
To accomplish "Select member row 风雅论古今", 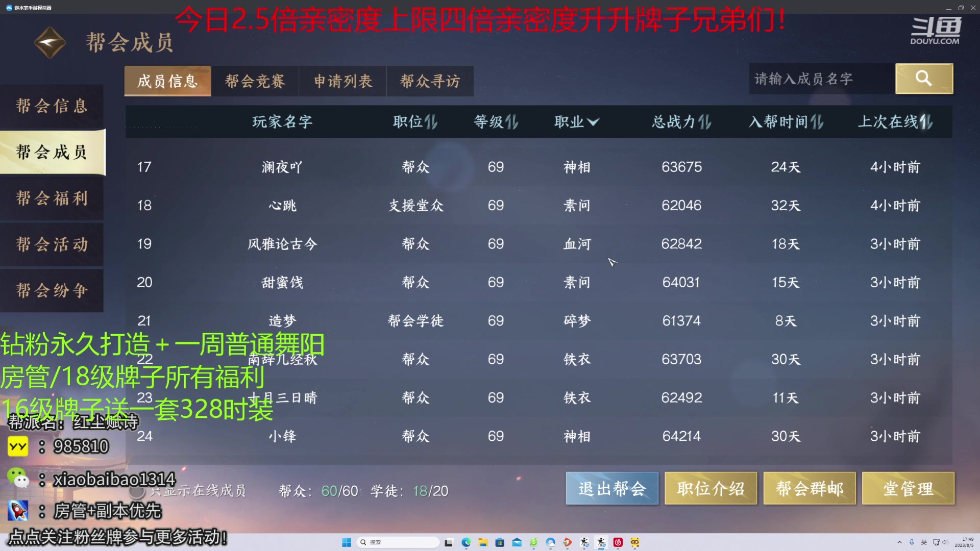I will pos(538,244).
